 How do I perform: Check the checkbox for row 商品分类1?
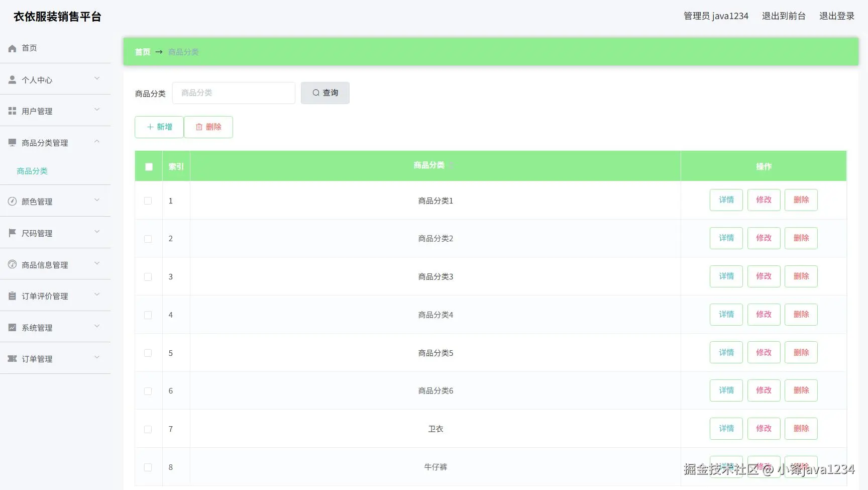click(148, 201)
